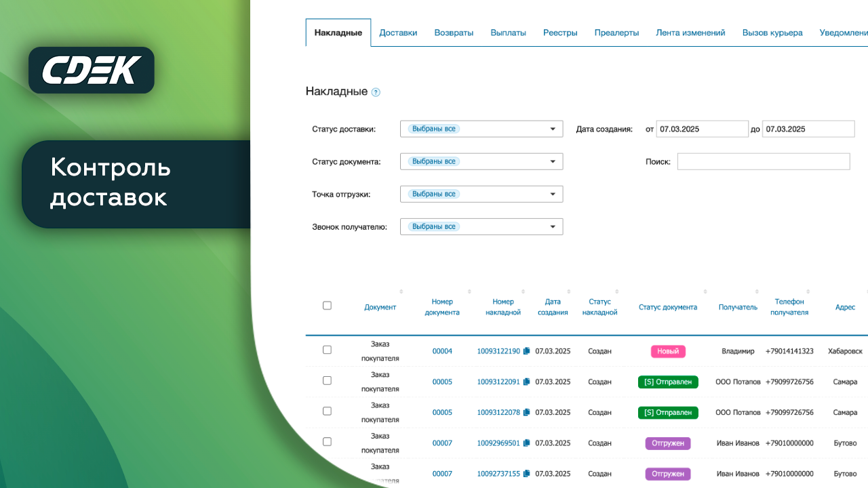
Task: Toggle the select-all checkbox in table header
Action: point(327,306)
